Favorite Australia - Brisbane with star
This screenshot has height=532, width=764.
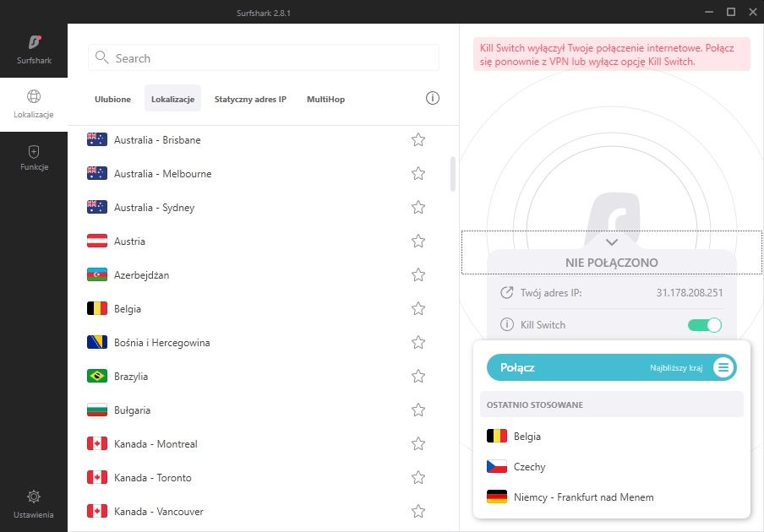418,140
